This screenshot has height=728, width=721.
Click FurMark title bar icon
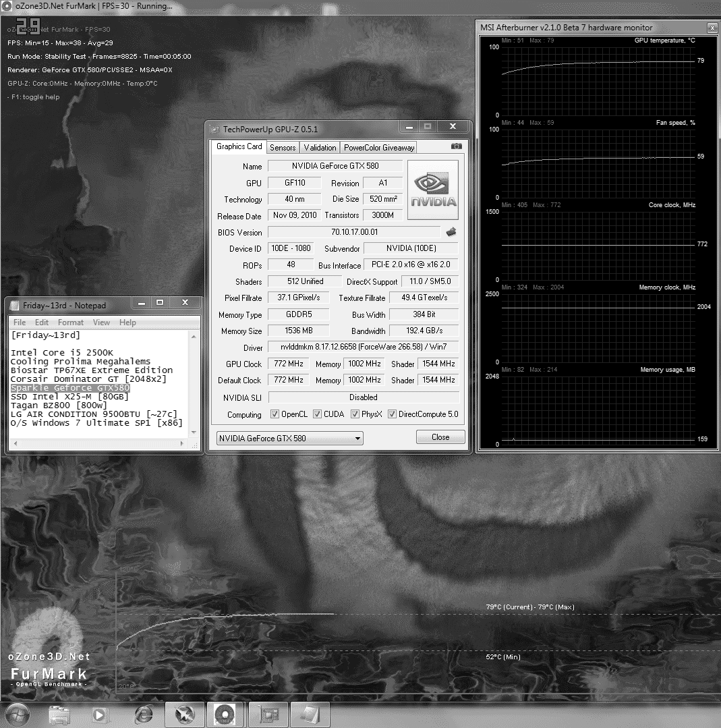point(7,7)
